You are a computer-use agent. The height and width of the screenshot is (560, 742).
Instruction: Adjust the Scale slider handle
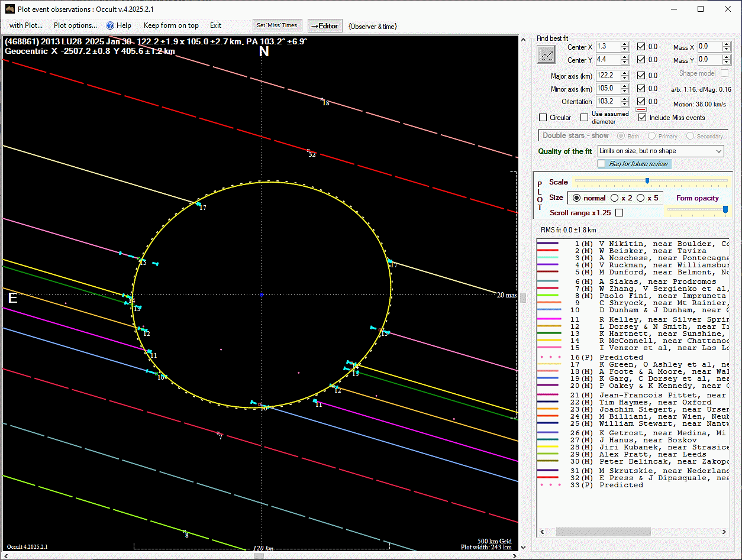pyautogui.click(x=647, y=181)
